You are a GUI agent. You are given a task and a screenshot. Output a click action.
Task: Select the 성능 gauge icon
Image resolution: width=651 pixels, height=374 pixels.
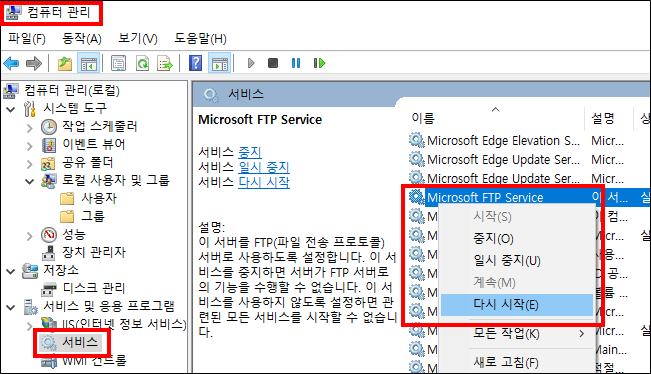pos(49,235)
